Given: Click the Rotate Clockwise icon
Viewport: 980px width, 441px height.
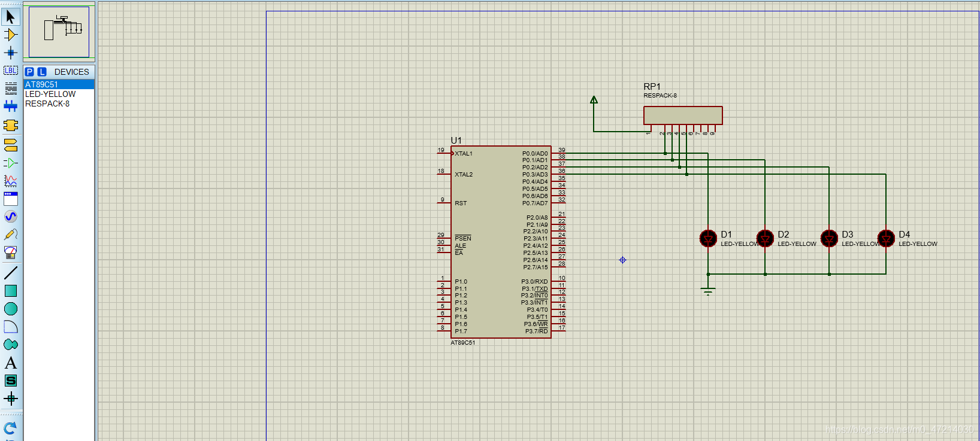Looking at the screenshot, I should coord(10,428).
